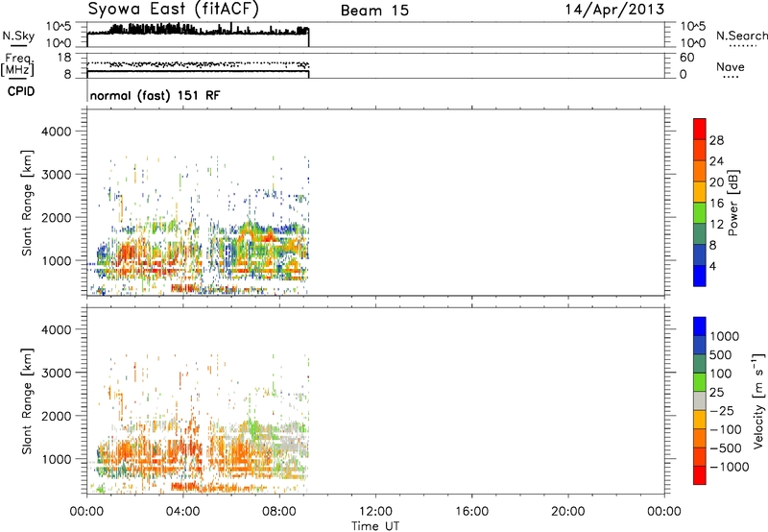The width and height of the screenshot is (768, 532).
Task: Click the gray segment of Velocity color bar
Action: click(x=700, y=400)
